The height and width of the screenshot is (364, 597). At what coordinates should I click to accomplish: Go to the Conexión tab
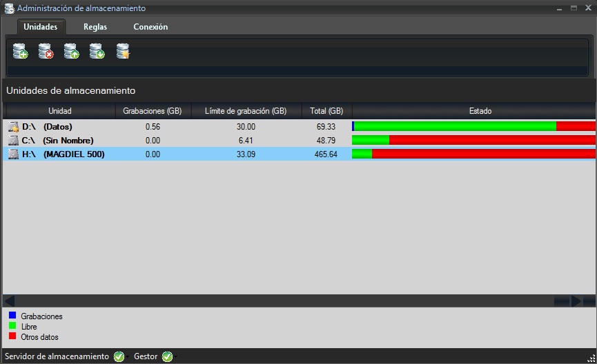(150, 27)
